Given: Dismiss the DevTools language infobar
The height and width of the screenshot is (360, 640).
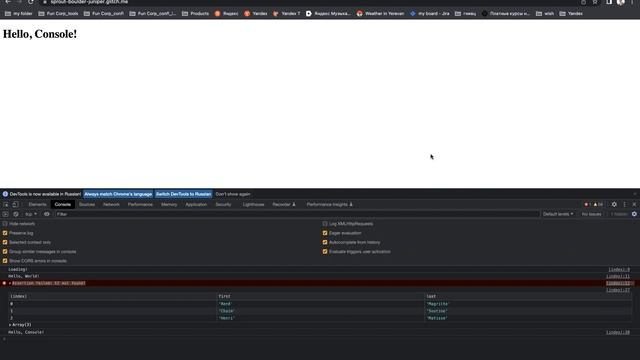Looking at the screenshot, I should pyautogui.click(x=635, y=194).
